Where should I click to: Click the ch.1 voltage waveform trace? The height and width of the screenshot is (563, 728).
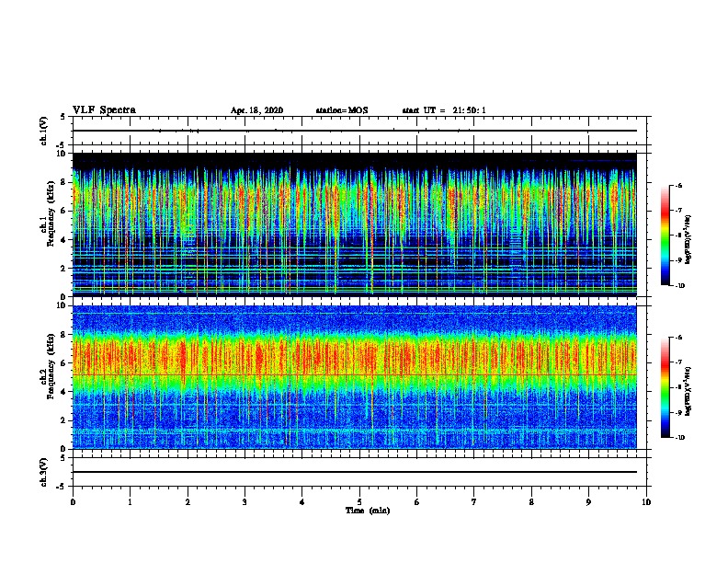click(354, 131)
